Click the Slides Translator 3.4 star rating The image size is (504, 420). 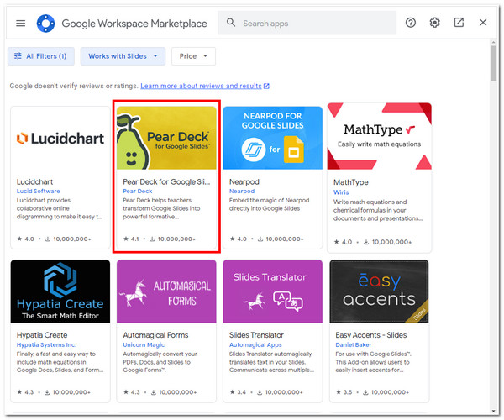(x=238, y=392)
